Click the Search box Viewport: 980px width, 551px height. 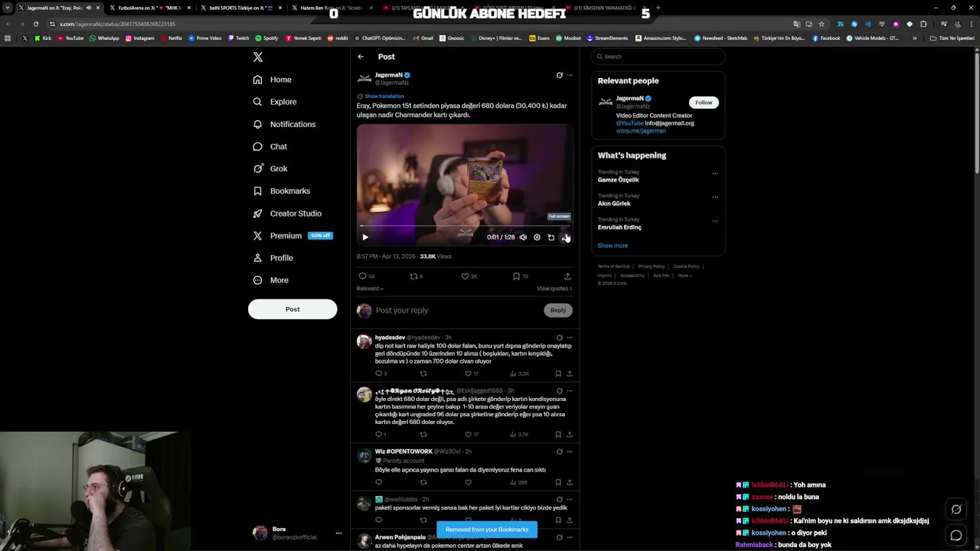tap(658, 57)
